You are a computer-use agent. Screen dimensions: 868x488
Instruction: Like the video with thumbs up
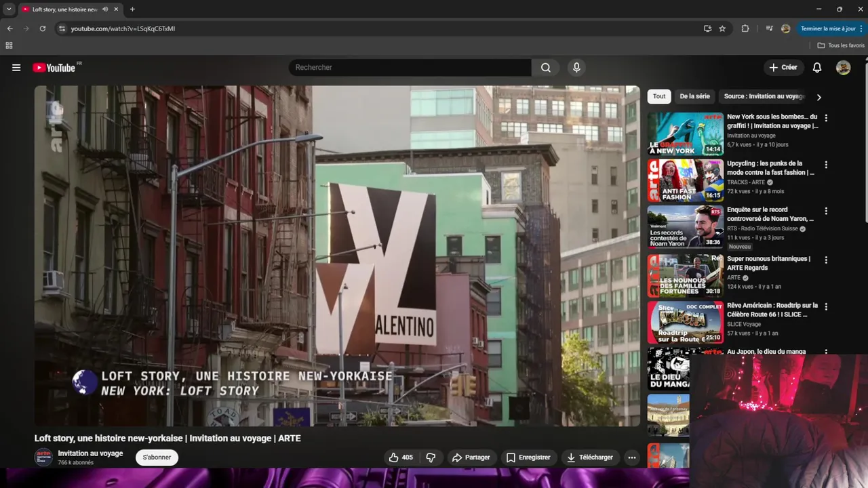(x=400, y=457)
